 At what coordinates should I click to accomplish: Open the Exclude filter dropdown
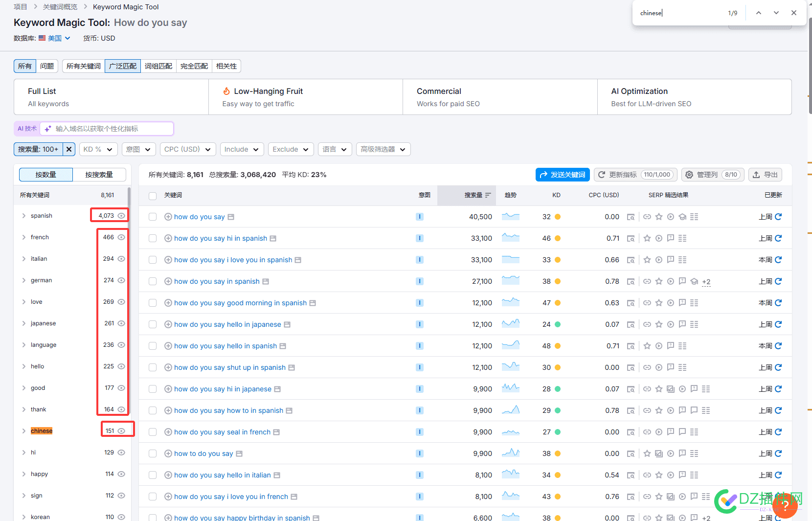(x=291, y=149)
